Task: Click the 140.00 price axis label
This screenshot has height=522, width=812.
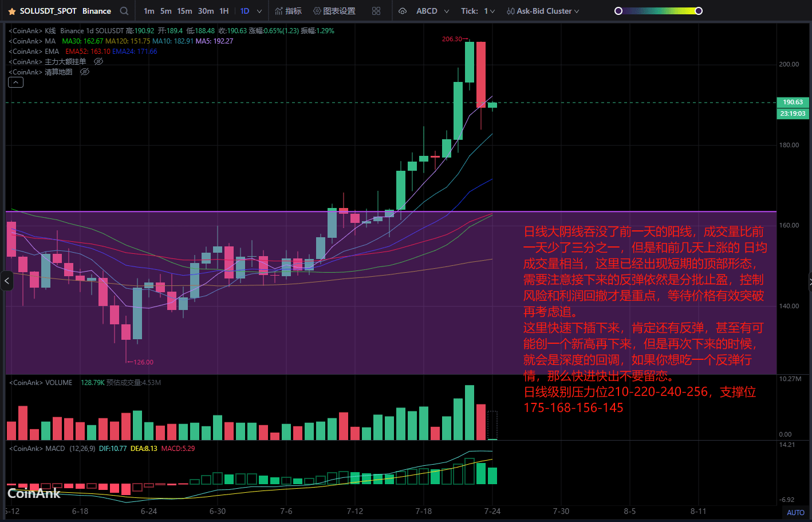Action: tap(789, 306)
